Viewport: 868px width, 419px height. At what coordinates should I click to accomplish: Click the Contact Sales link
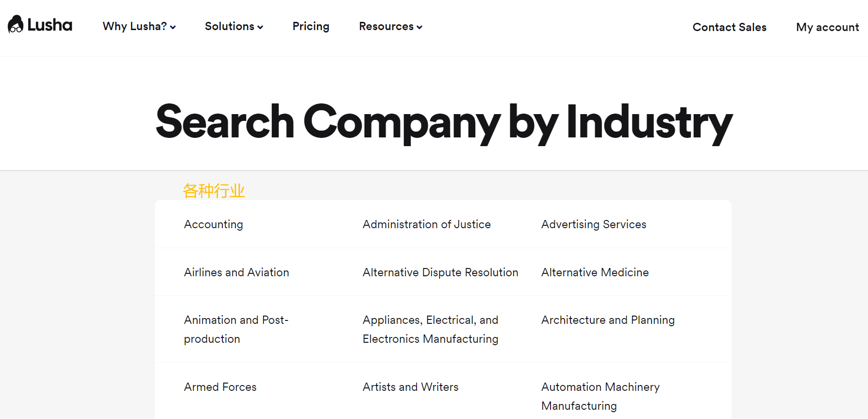(729, 27)
